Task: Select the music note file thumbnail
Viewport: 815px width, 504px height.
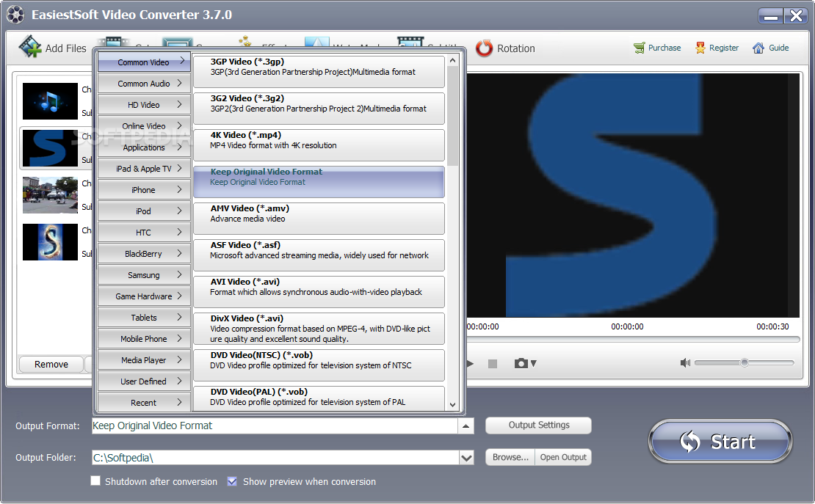Action: (50, 101)
